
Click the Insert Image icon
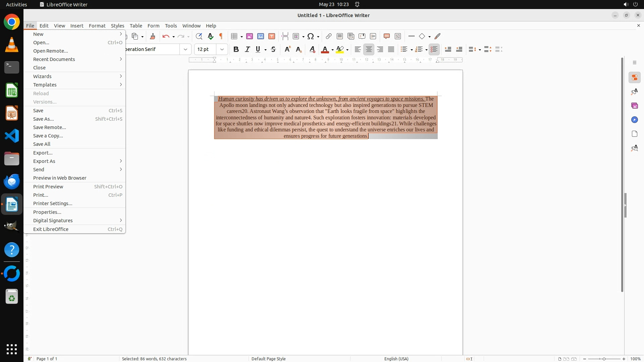pyautogui.click(x=250, y=36)
